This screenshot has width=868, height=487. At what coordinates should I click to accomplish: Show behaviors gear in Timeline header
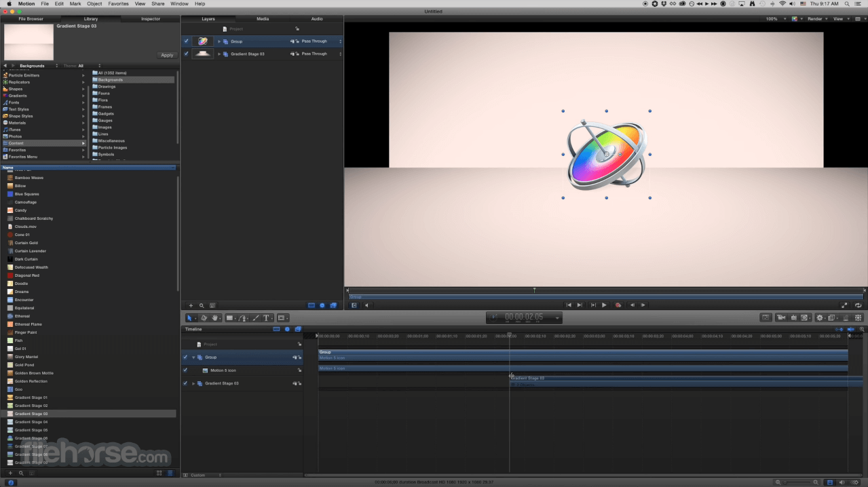click(287, 329)
